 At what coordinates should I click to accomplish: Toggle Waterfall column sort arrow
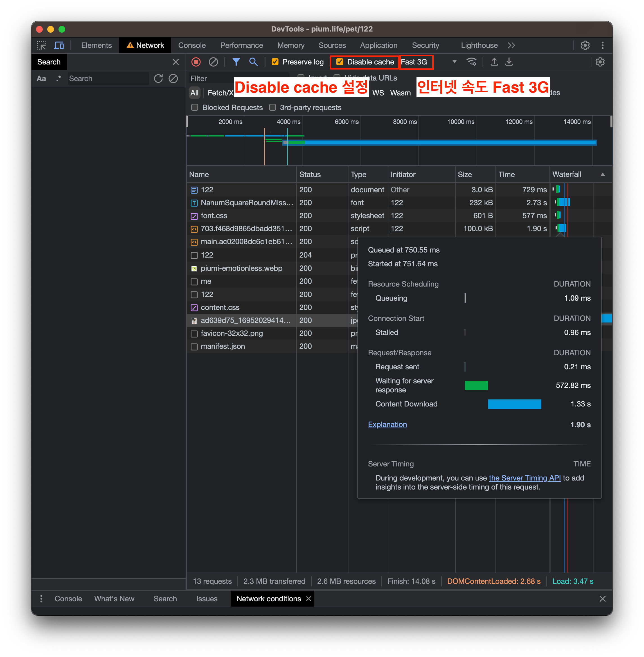(x=603, y=175)
